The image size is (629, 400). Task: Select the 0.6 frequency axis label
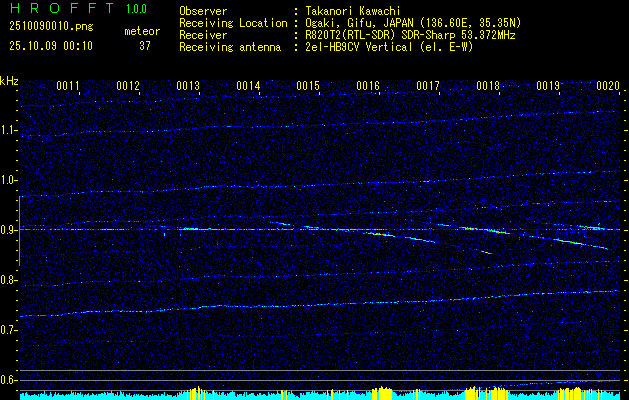(x=9, y=379)
